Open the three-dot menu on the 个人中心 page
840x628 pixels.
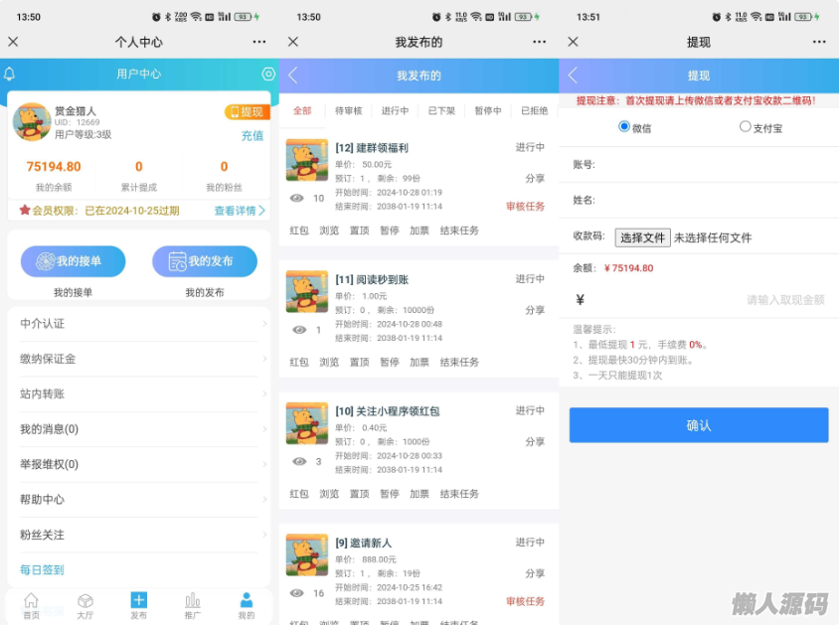[x=259, y=42]
